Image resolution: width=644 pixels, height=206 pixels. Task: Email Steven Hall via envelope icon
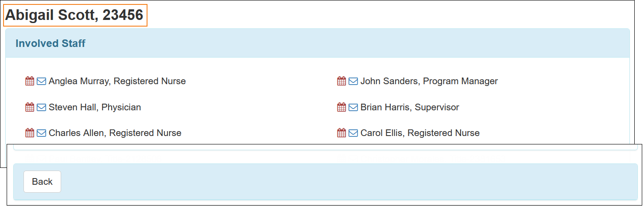click(x=41, y=107)
